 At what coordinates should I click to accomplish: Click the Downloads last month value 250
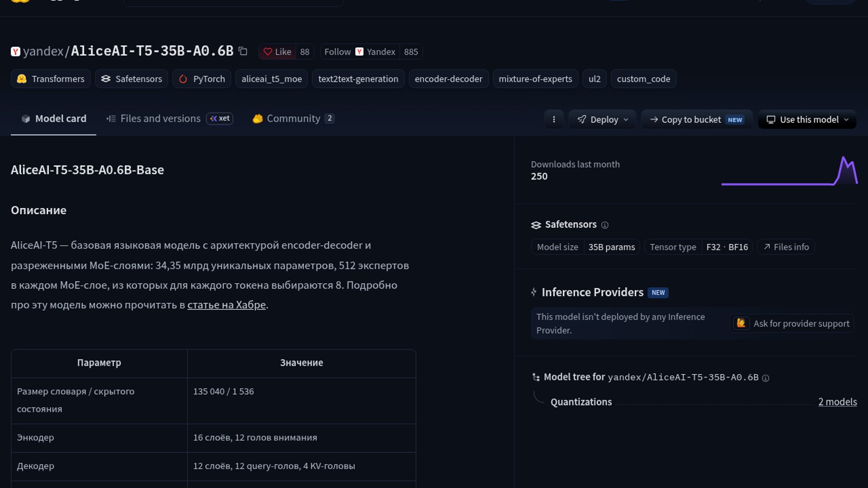539,176
